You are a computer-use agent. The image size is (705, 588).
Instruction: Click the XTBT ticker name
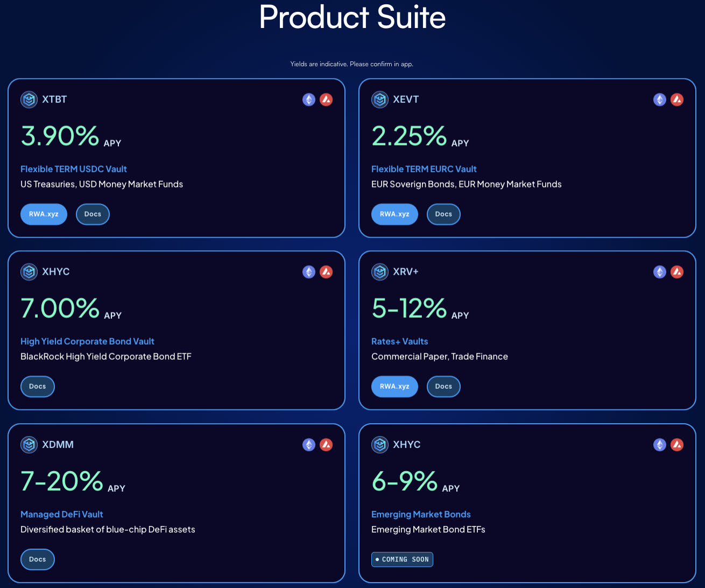[54, 100]
